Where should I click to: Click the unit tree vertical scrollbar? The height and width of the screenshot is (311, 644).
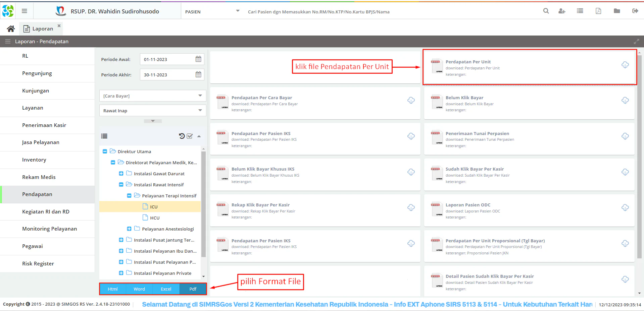[203, 204]
